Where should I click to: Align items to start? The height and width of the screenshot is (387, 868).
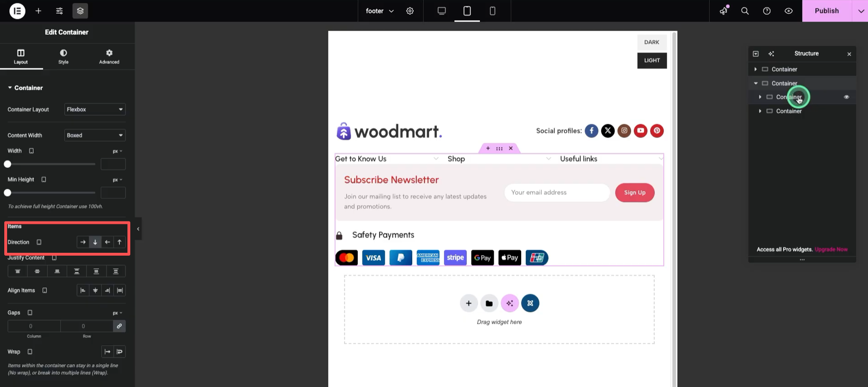(83, 290)
